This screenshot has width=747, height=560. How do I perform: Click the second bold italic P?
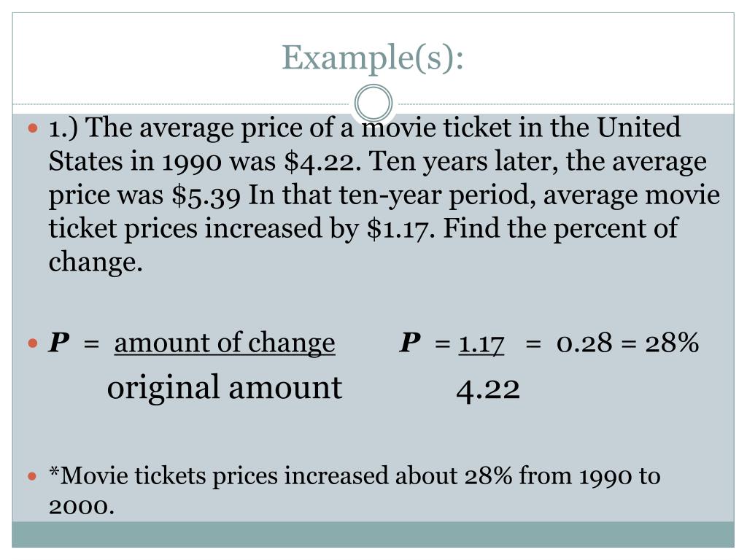click(410, 343)
